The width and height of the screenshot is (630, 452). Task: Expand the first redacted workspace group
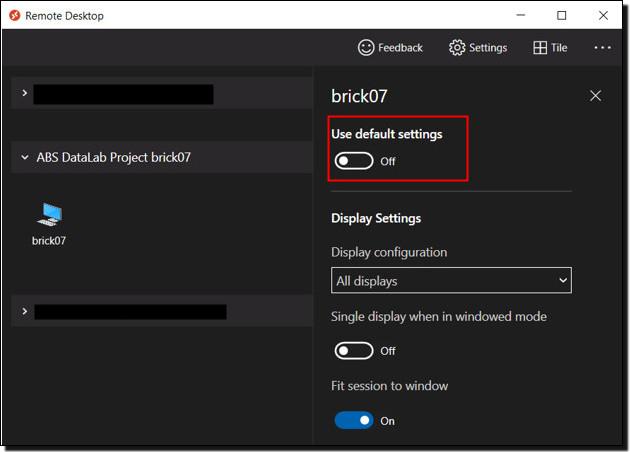click(25, 93)
